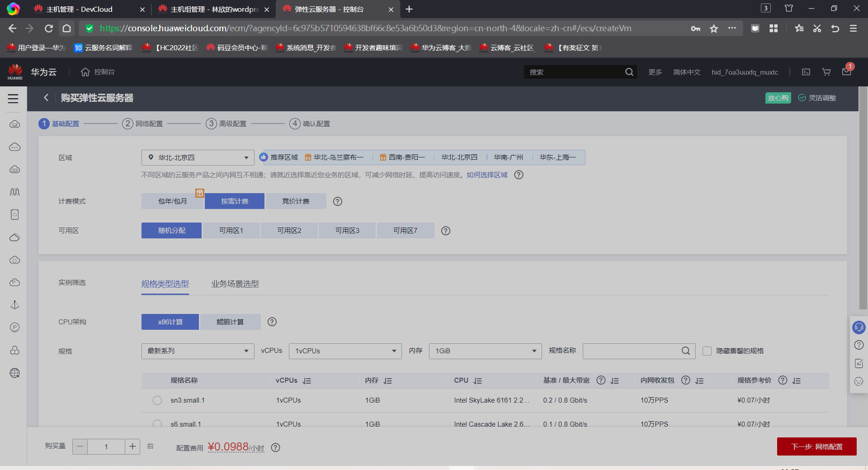Open the shopping cart icon
Screen dimensions: 868x470
(826, 72)
